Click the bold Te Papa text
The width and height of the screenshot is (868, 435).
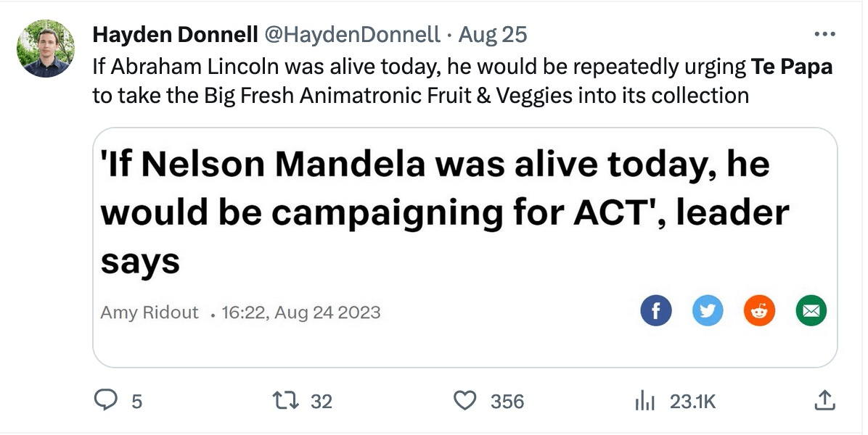point(792,67)
